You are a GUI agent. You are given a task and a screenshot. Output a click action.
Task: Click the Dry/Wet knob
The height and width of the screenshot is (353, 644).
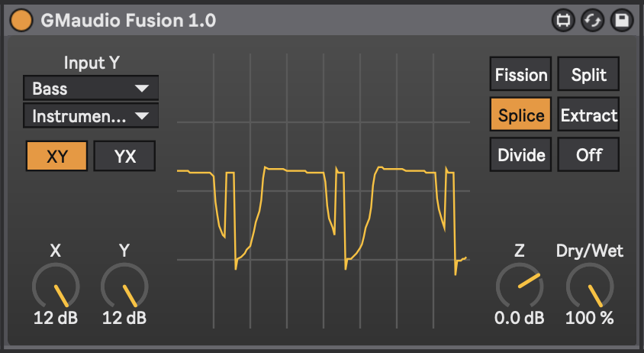pos(589,287)
